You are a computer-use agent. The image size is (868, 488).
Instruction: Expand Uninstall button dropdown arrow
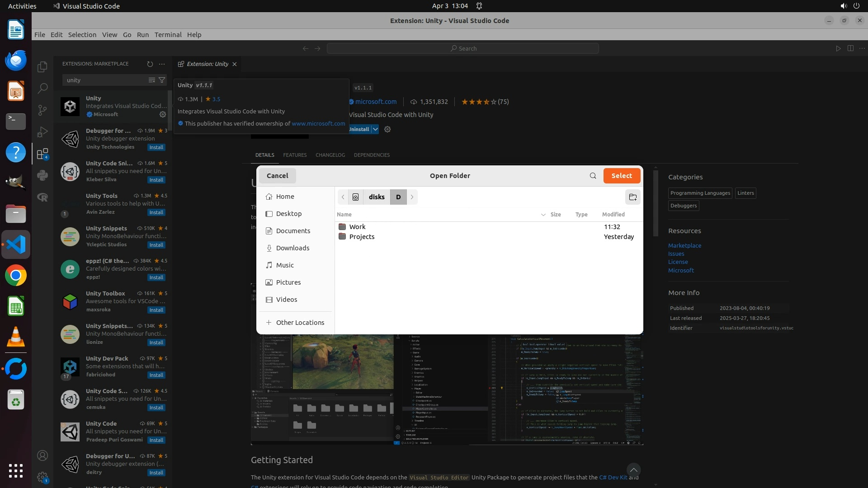(375, 129)
